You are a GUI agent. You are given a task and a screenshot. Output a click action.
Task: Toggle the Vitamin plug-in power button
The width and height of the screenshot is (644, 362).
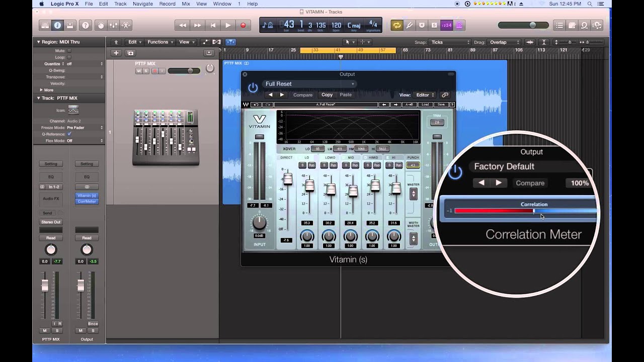click(253, 88)
